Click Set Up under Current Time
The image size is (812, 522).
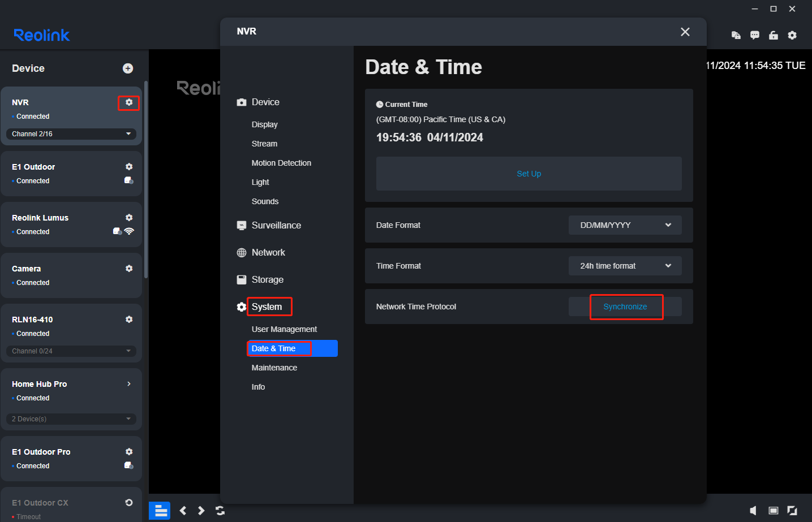click(529, 174)
